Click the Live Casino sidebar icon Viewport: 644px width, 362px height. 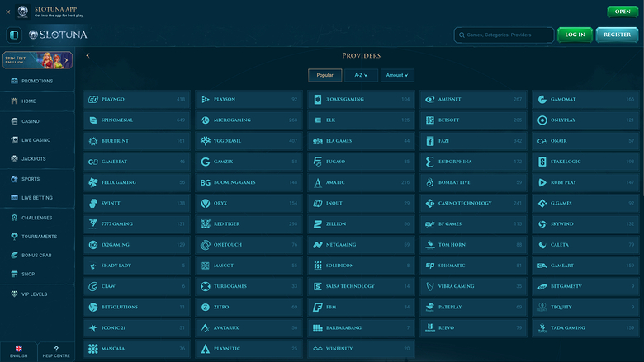[x=14, y=140]
